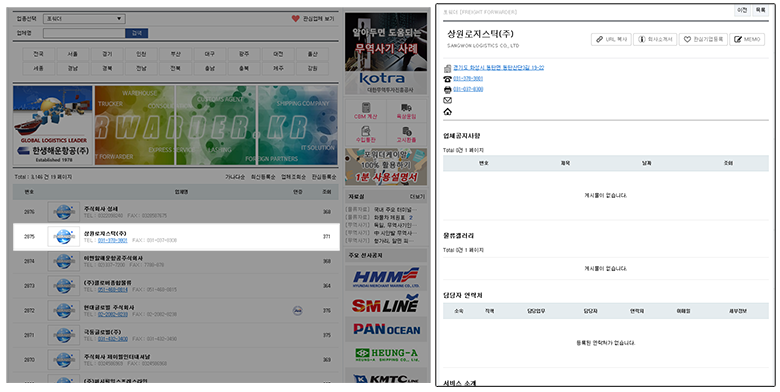Click globe logo of row 2873

pos(64,286)
